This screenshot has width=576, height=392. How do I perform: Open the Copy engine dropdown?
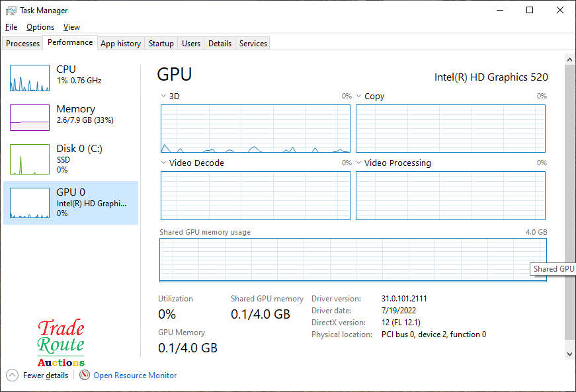(360, 97)
